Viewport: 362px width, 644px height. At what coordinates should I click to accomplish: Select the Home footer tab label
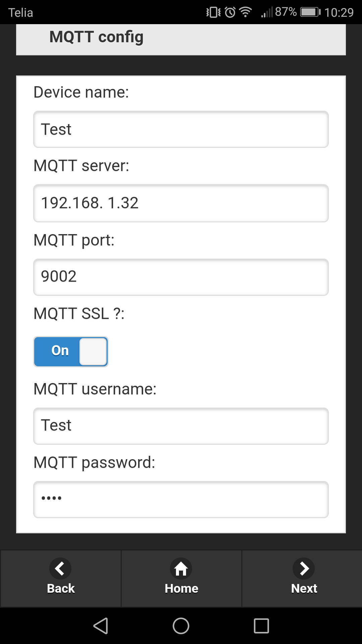(x=181, y=588)
